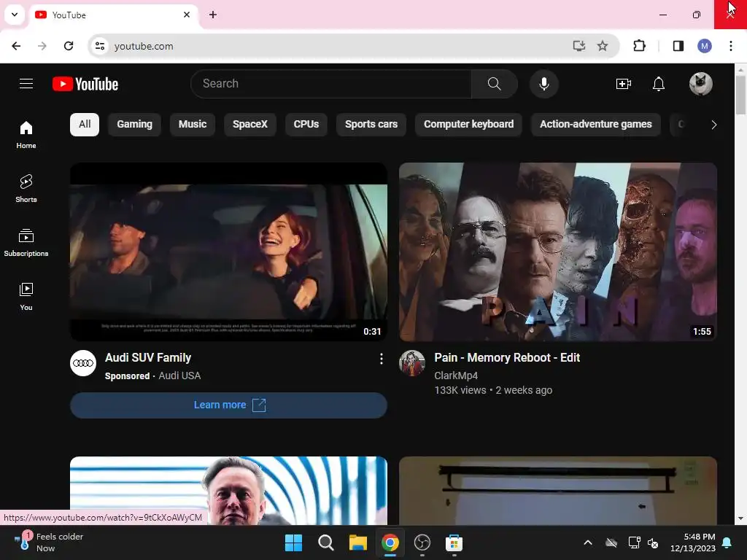
Task: Go back in browser history
Action: [x=16, y=46]
